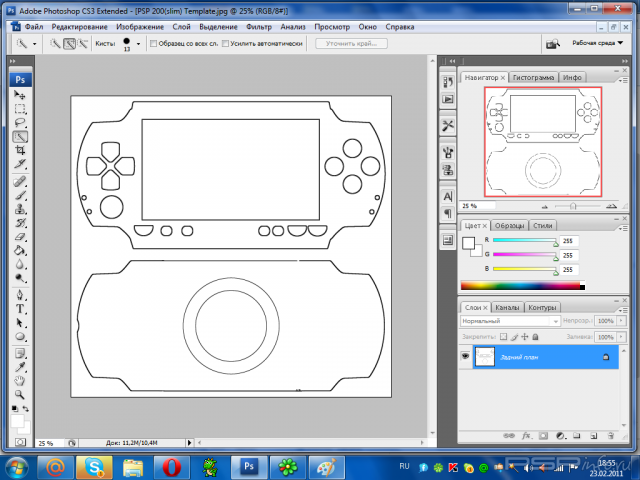The height and width of the screenshot is (480, 640).
Task: Select the Zoom magnifier tool
Action: click(20, 394)
